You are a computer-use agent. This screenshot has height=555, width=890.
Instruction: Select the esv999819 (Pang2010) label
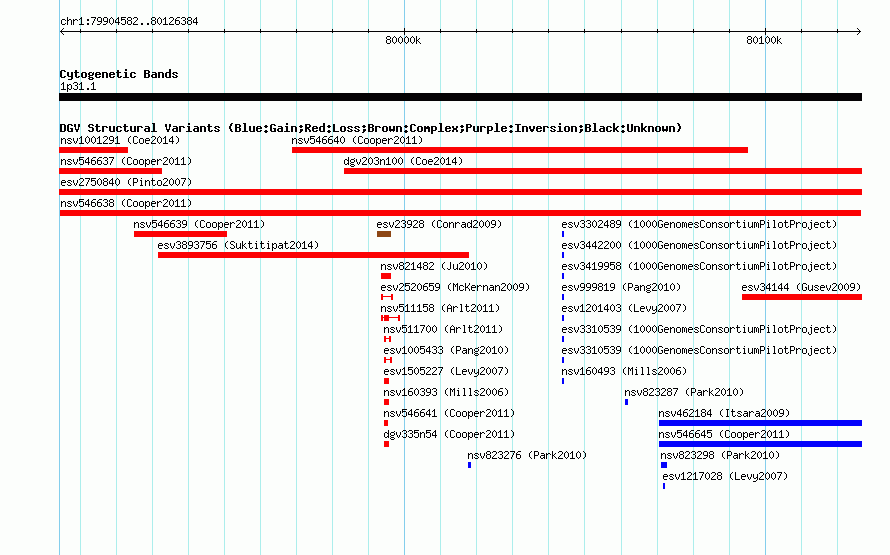[621, 287]
